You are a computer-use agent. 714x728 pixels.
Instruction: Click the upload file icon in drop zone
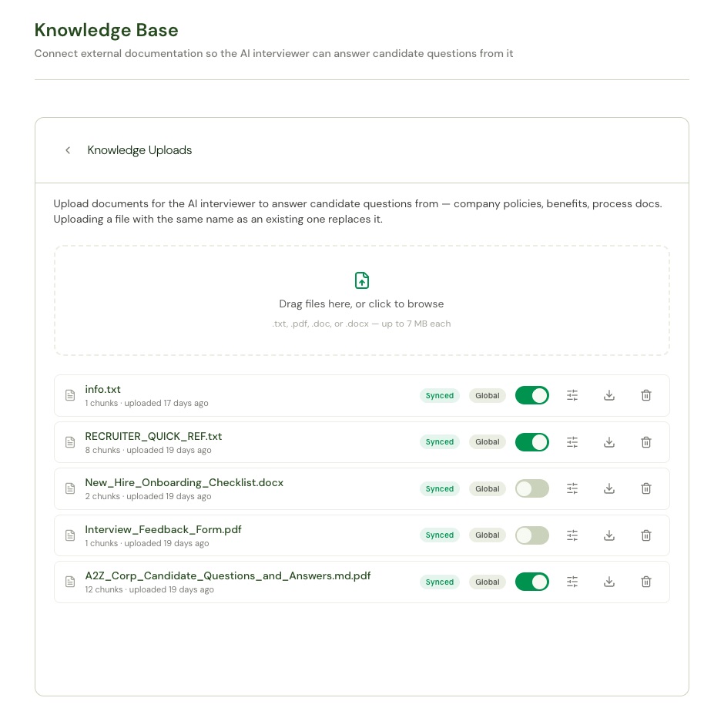coord(362,280)
